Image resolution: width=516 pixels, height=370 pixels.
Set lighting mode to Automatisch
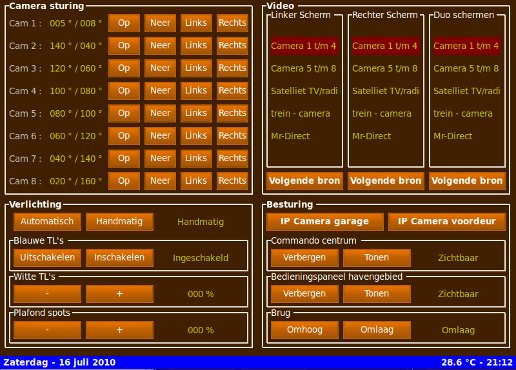47,222
